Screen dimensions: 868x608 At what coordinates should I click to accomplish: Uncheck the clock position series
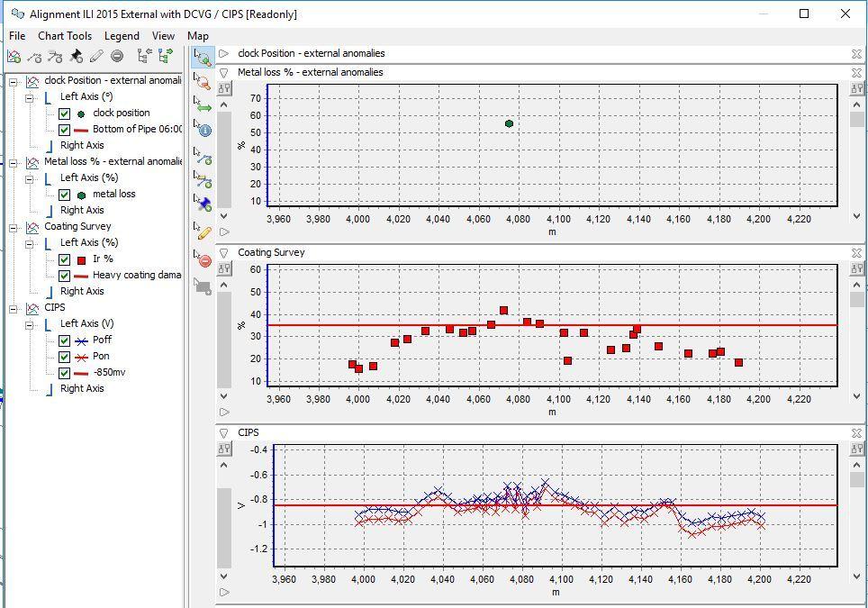click(65, 113)
